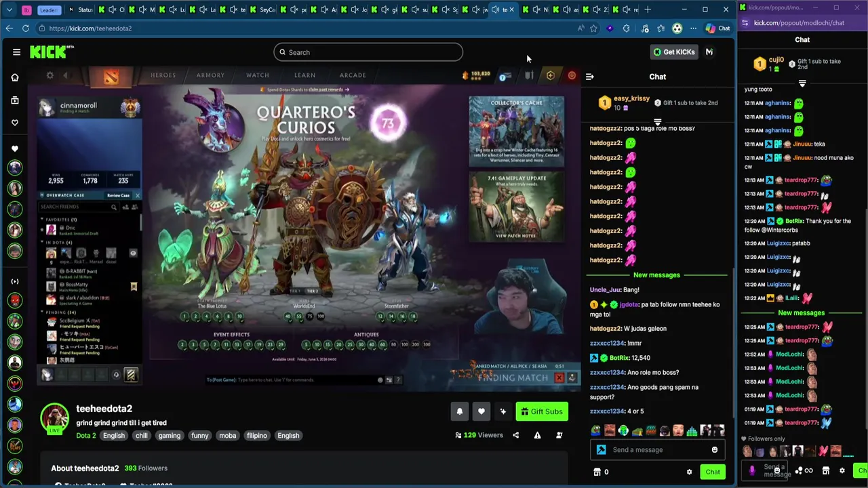
Task: Select the chill tag
Action: pos(141,436)
